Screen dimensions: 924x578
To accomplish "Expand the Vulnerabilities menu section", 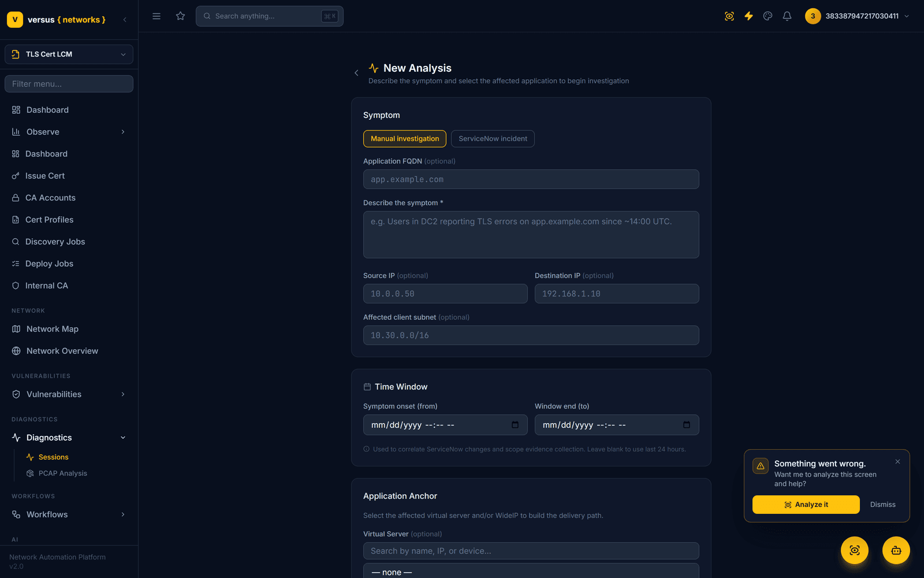I will pyautogui.click(x=69, y=394).
